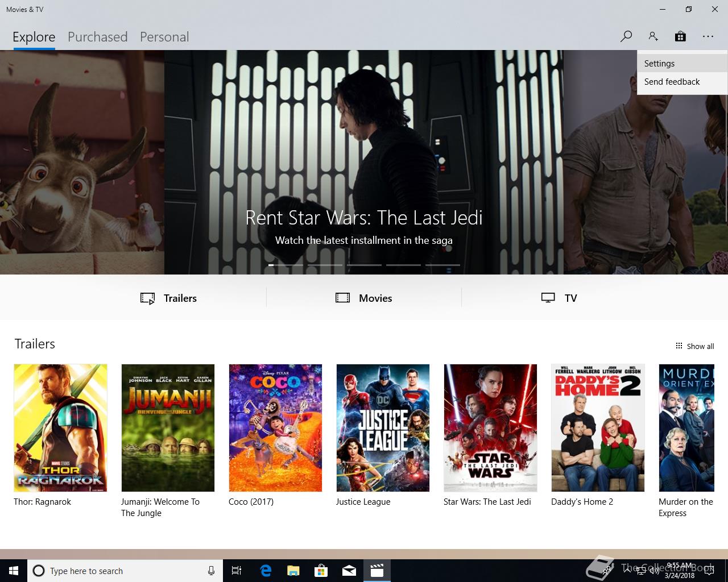Open the Windows Start menu
The width and height of the screenshot is (728, 582).
[x=14, y=571]
